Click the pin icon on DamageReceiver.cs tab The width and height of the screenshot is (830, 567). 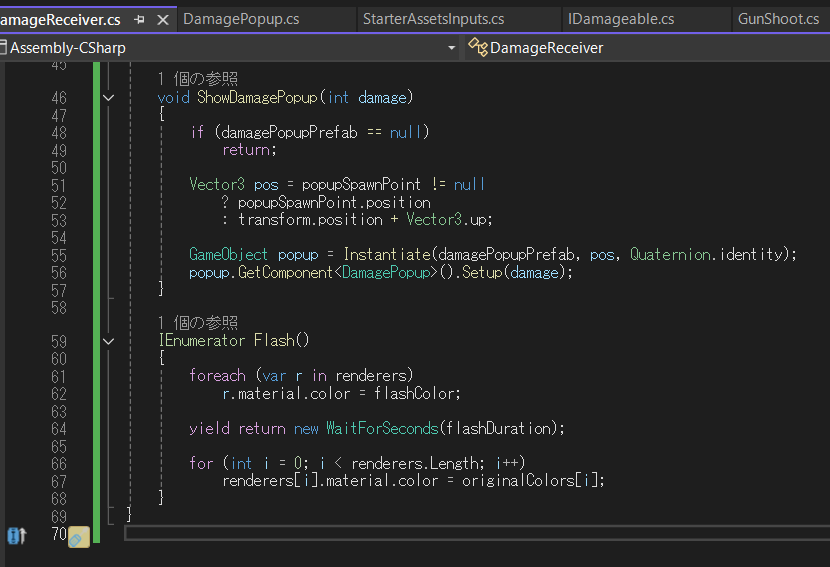(x=140, y=19)
